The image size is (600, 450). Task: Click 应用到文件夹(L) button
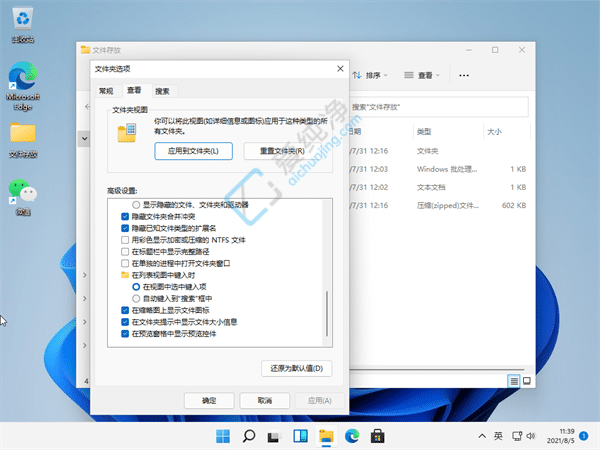click(193, 151)
